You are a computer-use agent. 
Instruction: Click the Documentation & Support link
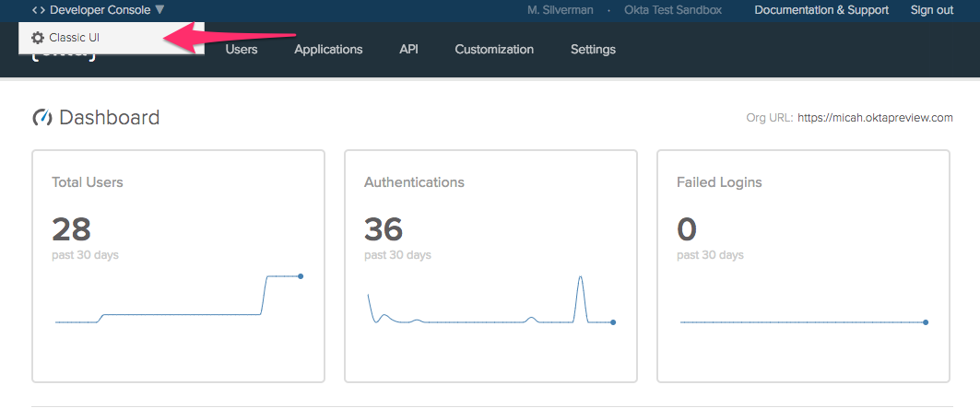(x=821, y=10)
